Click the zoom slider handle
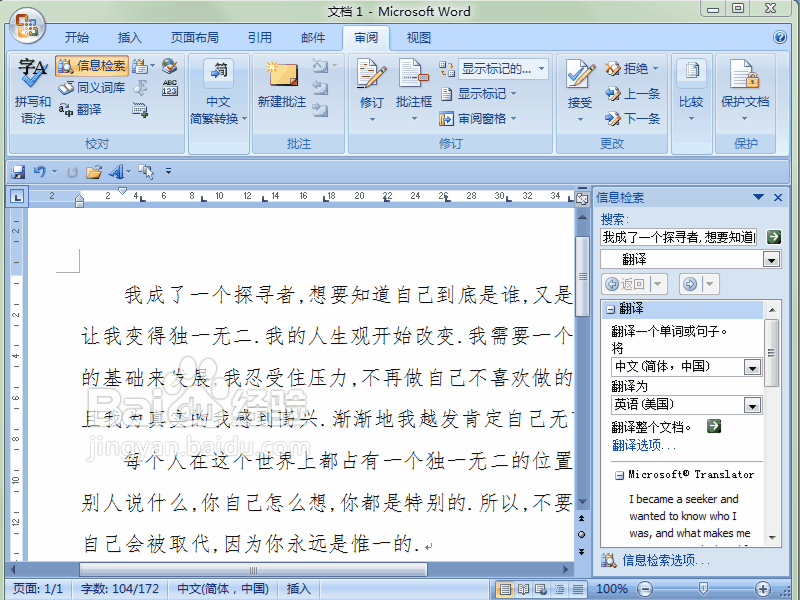Viewport: 800px width, 600px height. click(703, 589)
